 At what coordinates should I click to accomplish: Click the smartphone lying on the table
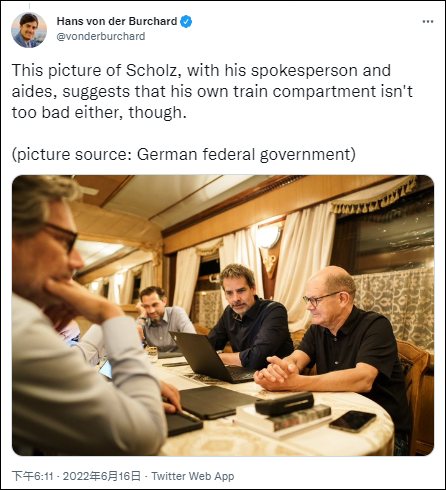click(353, 421)
